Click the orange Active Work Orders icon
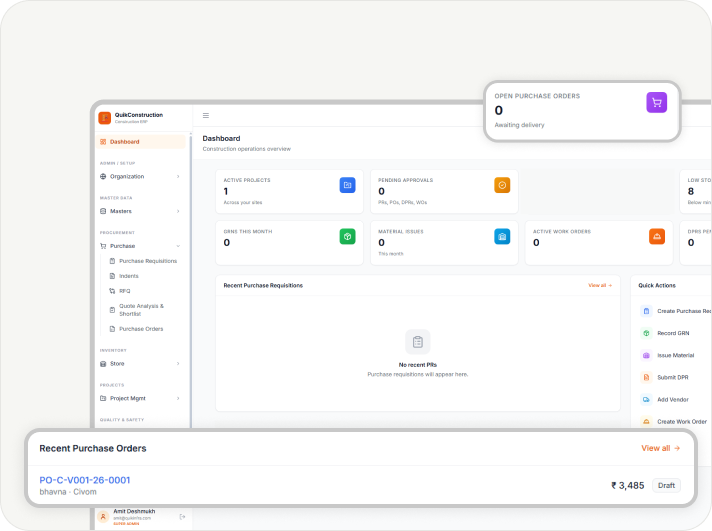This screenshot has height=531, width=712. [x=657, y=237]
